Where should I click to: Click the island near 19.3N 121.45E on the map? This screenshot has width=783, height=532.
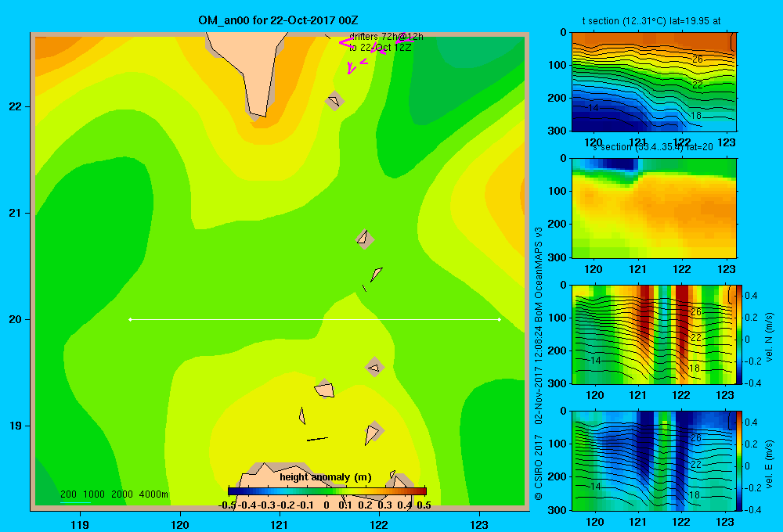click(x=325, y=389)
